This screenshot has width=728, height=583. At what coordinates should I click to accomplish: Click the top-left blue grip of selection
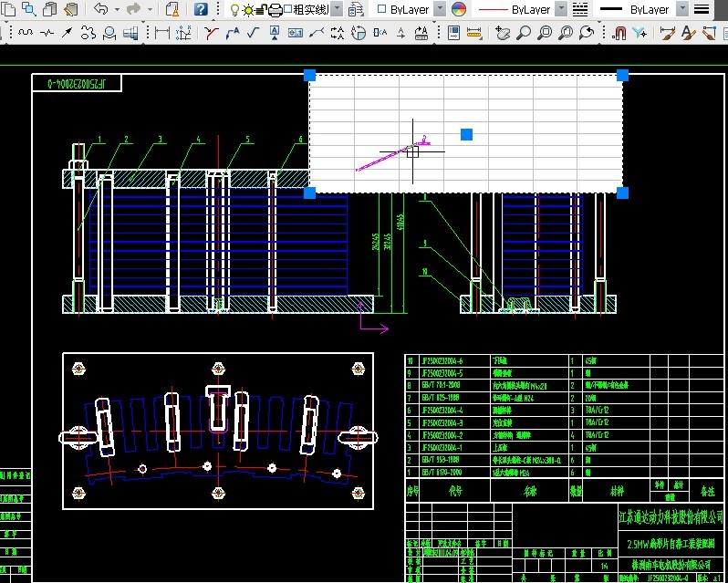(x=309, y=76)
